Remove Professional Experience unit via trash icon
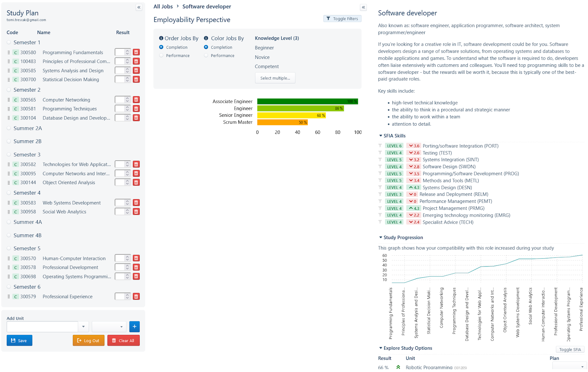 point(136,297)
